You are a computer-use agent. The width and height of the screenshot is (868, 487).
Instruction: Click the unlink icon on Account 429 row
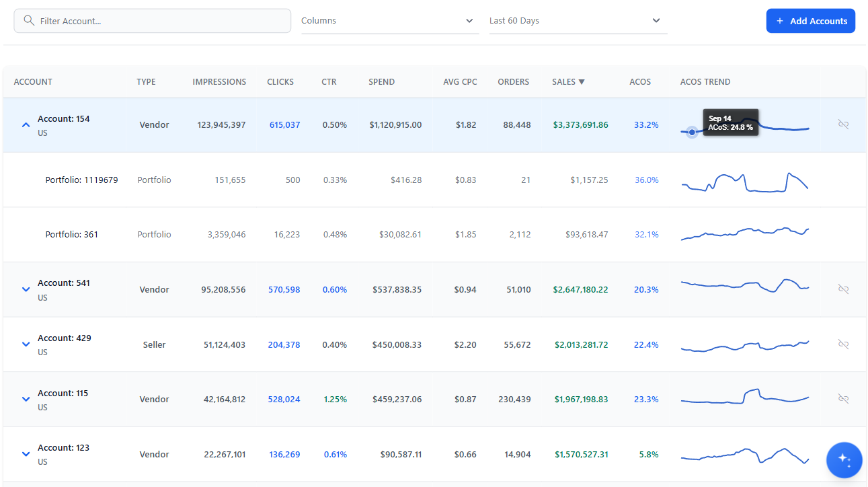click(x=843, y=344)
